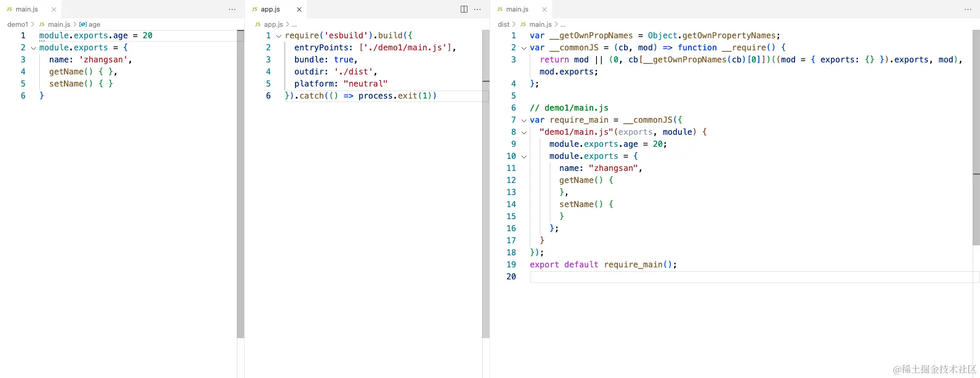Click line number 20 in dist main.js
This screenshot has width=980, height=378.
pos(511,277)
